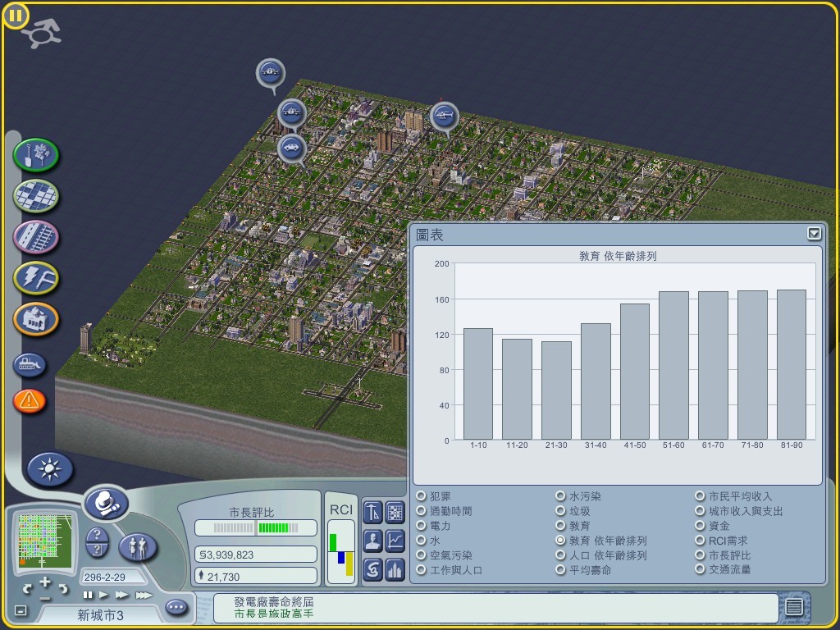Open the options ellipsis button

click(x=176, y=607)
